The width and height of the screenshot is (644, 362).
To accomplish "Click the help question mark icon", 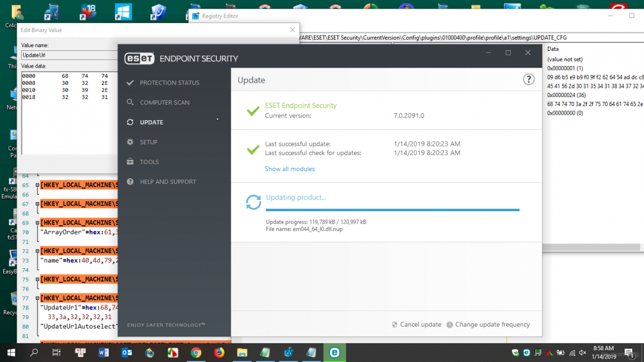I will [x=529, y=79].
